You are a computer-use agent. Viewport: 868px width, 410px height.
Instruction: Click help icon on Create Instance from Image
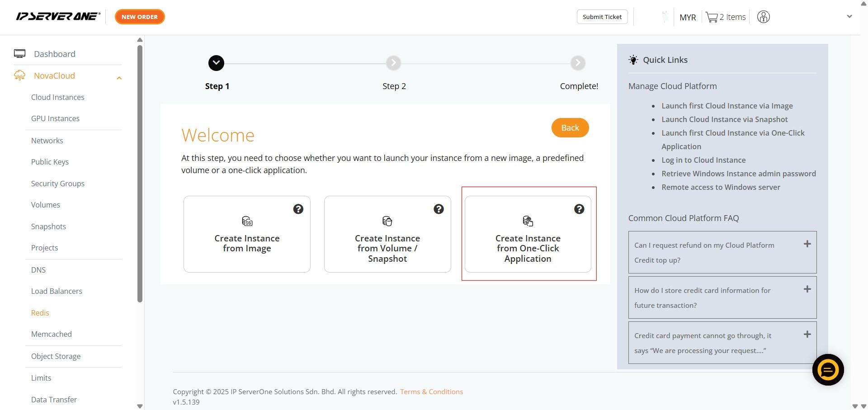(x=298, y=209)
